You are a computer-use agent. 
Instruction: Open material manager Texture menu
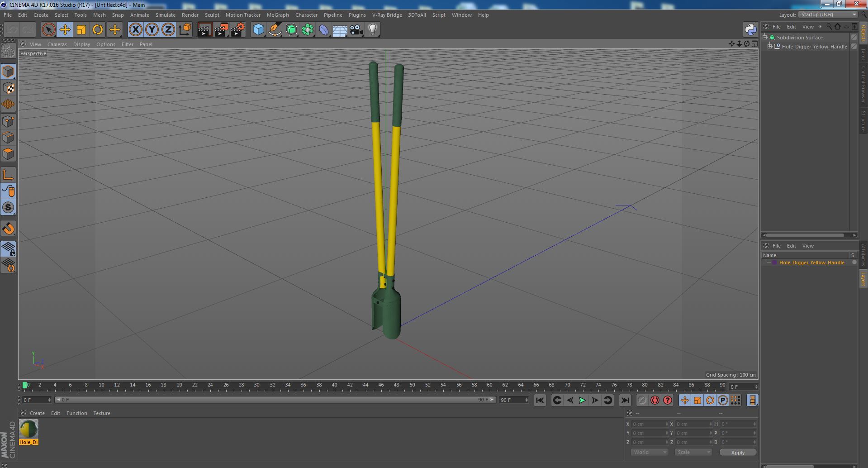click(x=102, y=413)
